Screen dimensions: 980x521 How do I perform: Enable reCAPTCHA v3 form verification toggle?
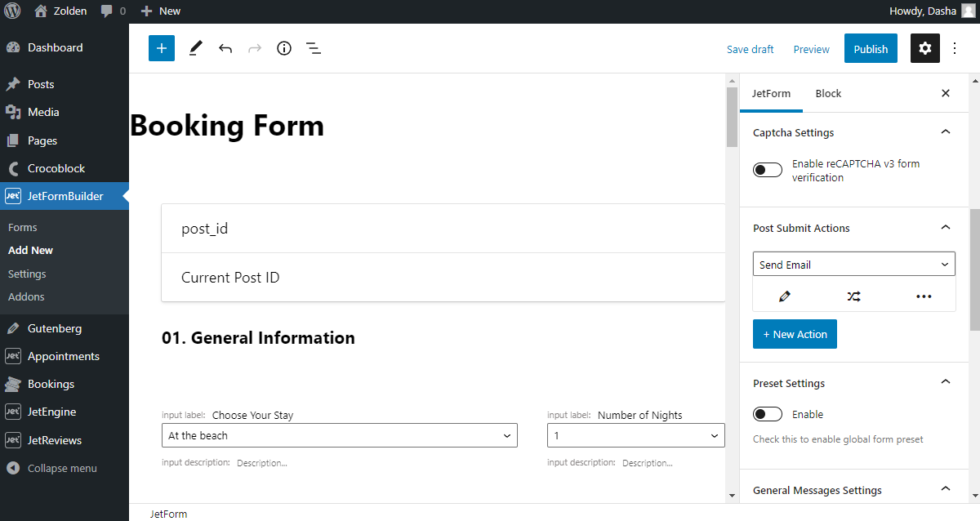[768, 170]
